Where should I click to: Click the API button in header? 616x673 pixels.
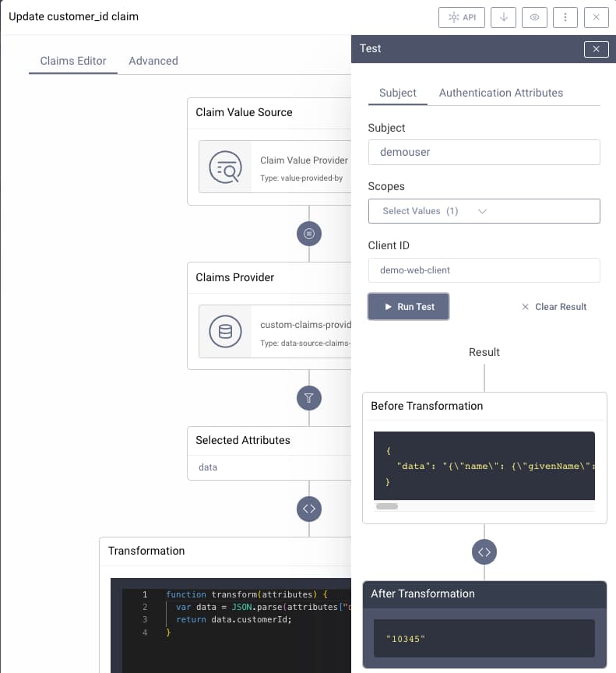pos(462,17)
